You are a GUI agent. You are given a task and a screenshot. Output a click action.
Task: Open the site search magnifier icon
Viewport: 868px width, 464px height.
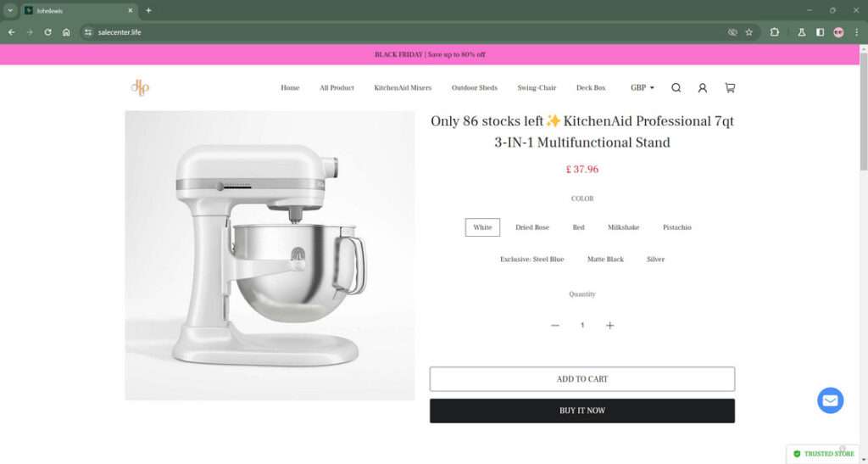[676, 87]
